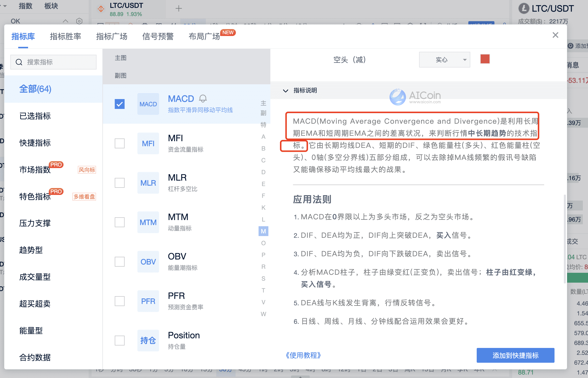Enable the OBV indicator checkbox
The height and width of the screenshot is (378, 588).
120,262
